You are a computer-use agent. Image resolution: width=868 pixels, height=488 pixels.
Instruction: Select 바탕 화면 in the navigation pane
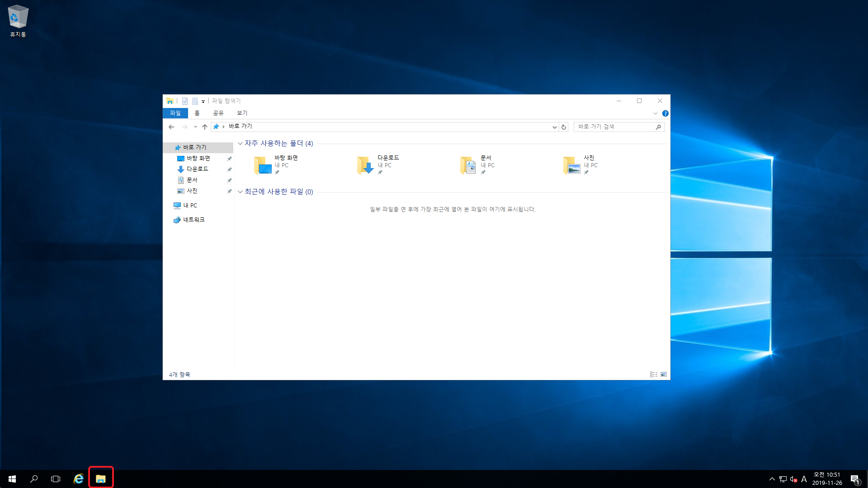198,159
